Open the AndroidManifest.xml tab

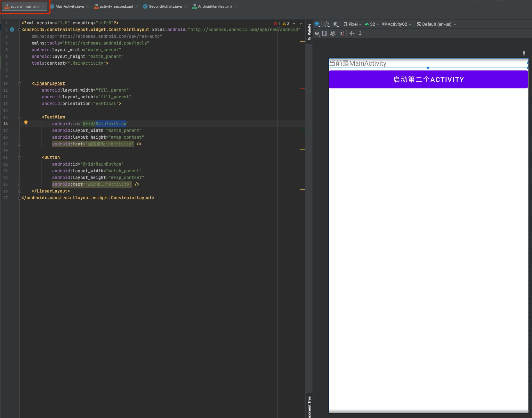215,6
